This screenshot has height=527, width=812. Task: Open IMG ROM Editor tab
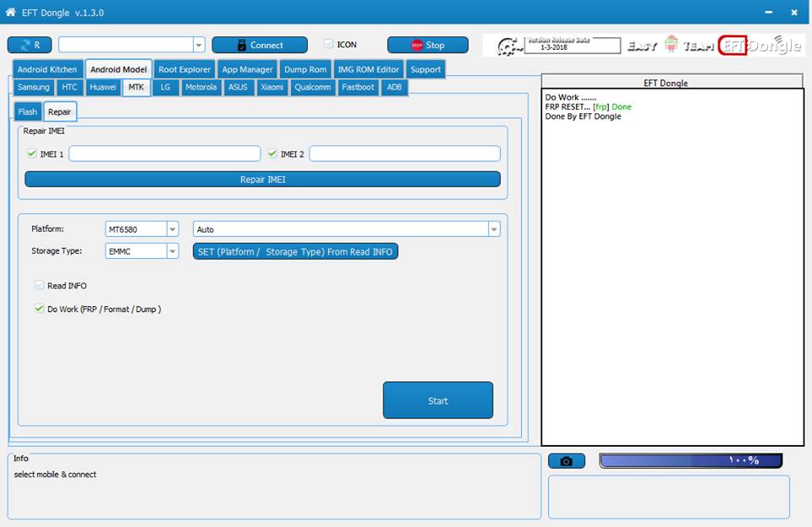(x=368, y=69)
